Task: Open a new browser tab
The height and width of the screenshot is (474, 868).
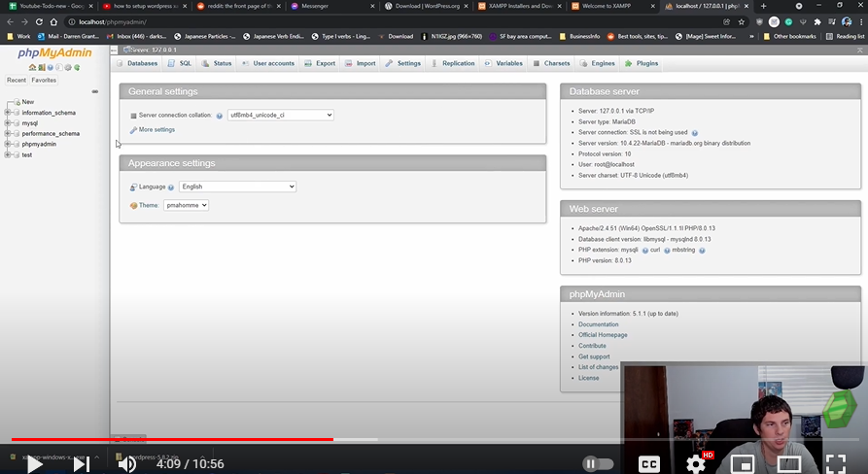Action: pyautogui.click(x=763, y=6)
